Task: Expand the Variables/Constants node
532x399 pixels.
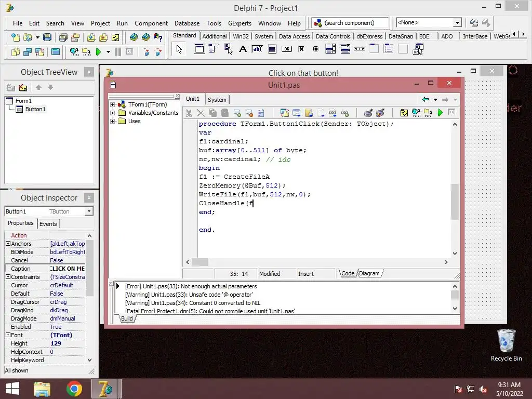Action: tap(112, 113)
